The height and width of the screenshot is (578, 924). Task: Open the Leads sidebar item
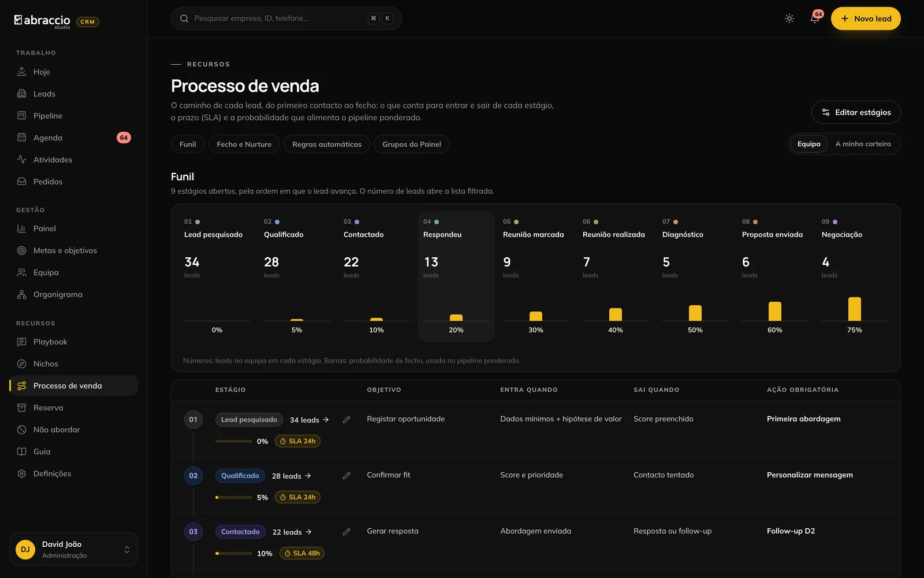[x=73, y=94]
